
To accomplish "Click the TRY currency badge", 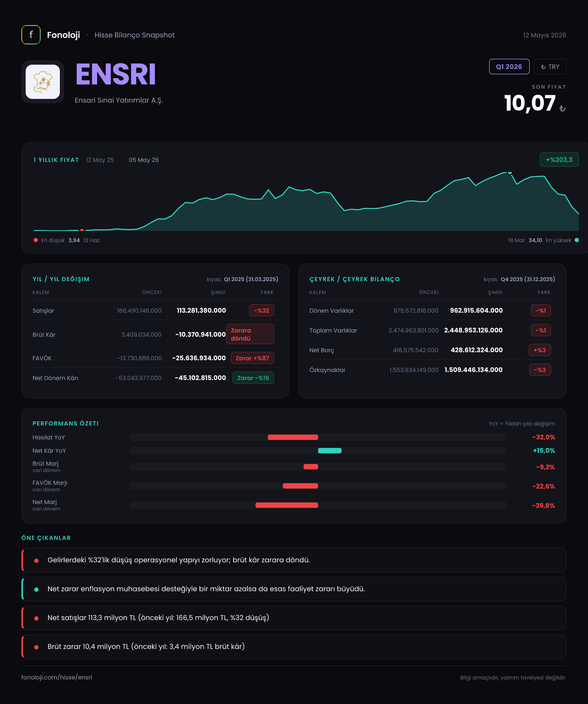I will point(550,67).
